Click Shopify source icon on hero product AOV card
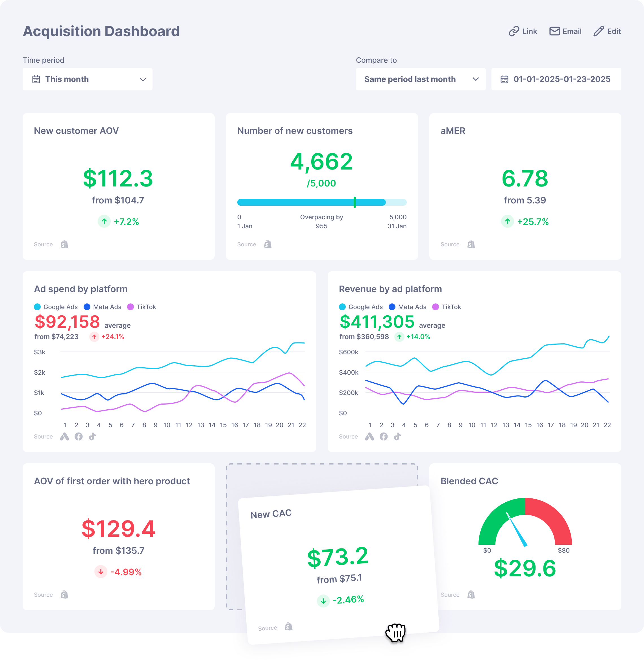Image resolution: width=644 pixels, height=662 pixels. point(64,595)
